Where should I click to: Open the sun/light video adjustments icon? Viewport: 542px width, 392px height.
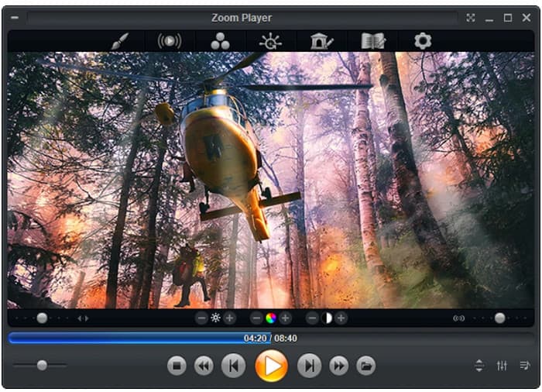(x=270, y=41)
